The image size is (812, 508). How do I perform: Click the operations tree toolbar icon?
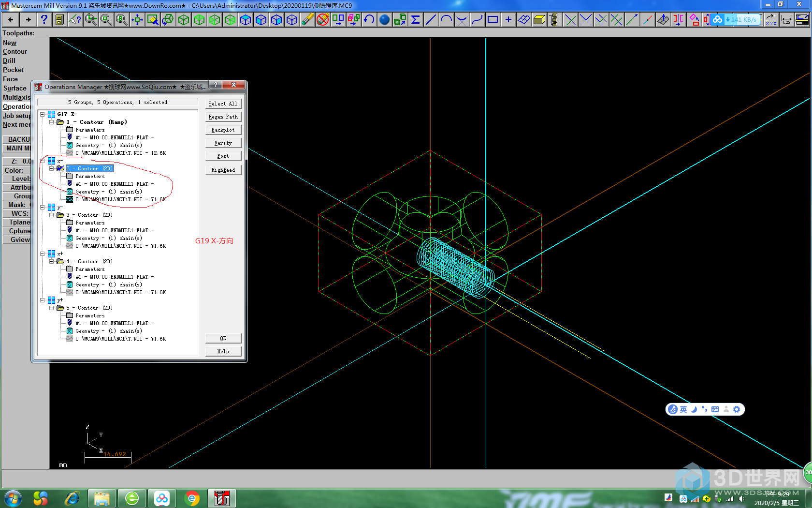coord(554,19)
